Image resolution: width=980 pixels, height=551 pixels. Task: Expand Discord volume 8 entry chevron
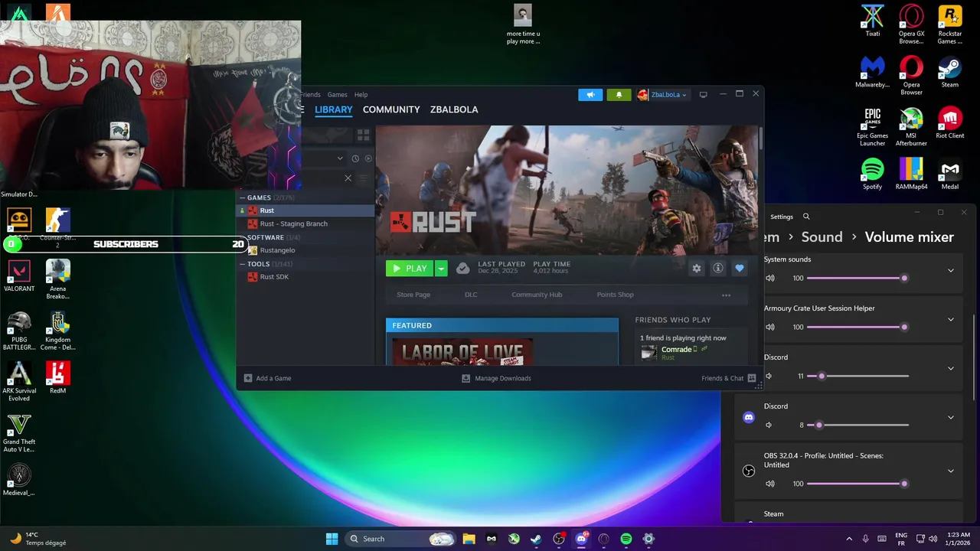tap(951, 417)
